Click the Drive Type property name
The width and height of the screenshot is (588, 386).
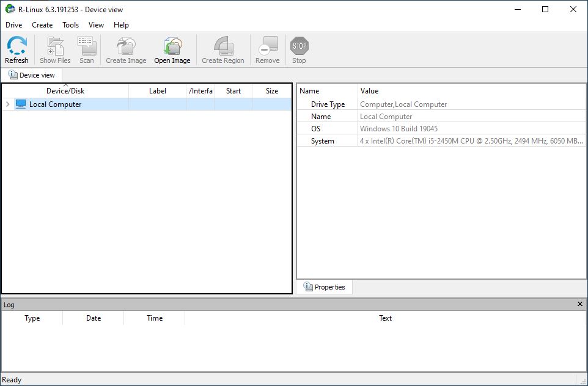pos(328,104)
